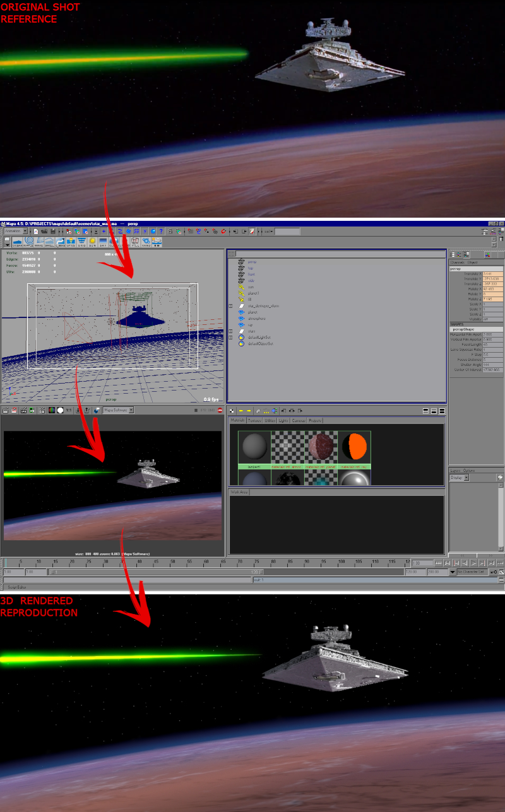Toggle alpha channel display in Render View
505x812 pixels.
(60, 410)
